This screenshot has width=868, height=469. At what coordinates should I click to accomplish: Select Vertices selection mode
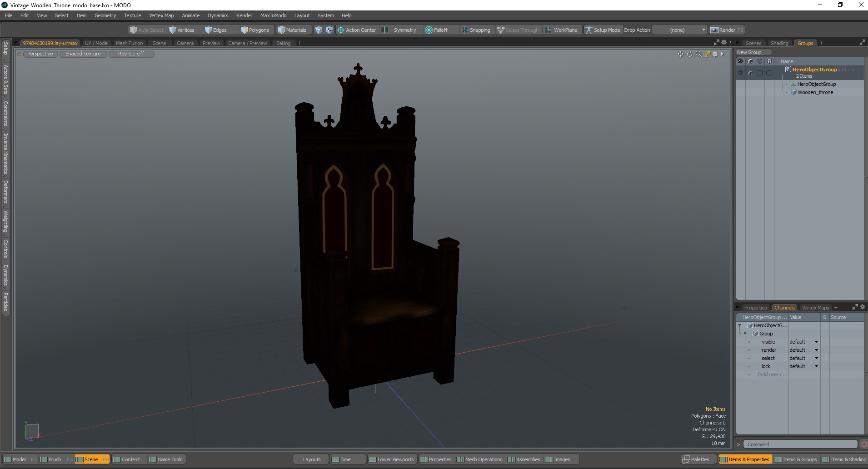(182, 30)
